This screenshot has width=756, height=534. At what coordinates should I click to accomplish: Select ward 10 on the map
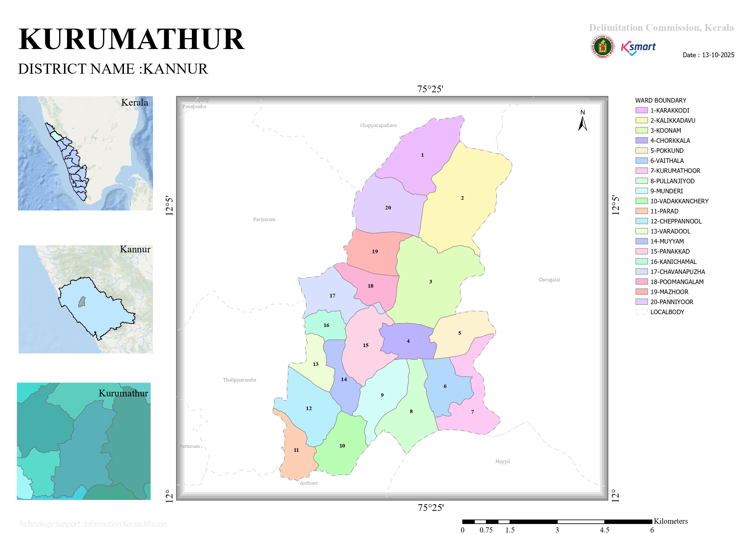(x=342, y=446)
